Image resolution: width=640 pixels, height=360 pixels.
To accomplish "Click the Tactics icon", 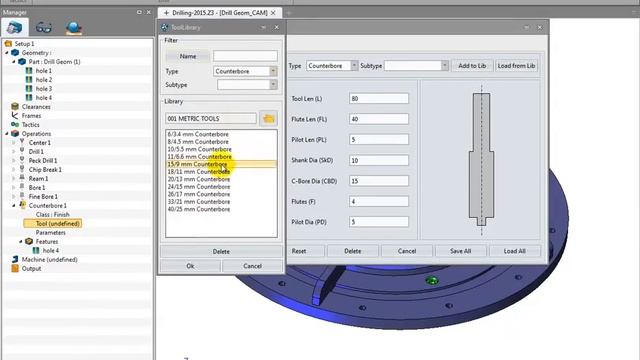I will [x=15, y=124].
